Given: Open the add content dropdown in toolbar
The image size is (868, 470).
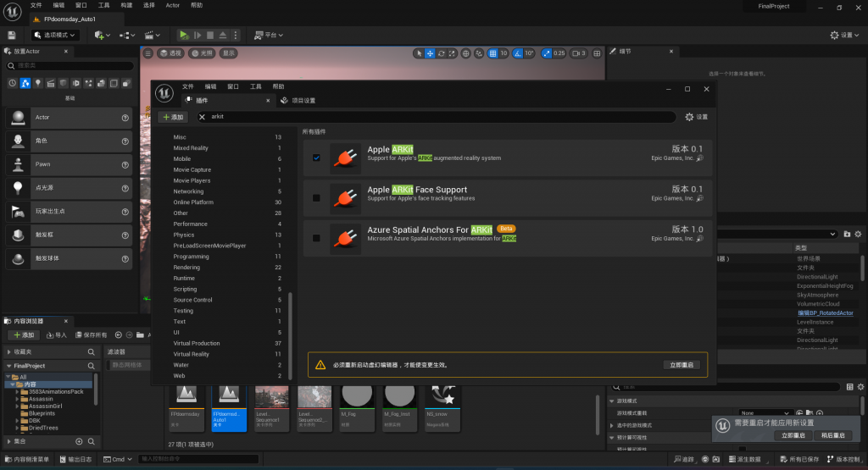Looking at the screenshot, I should click(x=103, y=35).
